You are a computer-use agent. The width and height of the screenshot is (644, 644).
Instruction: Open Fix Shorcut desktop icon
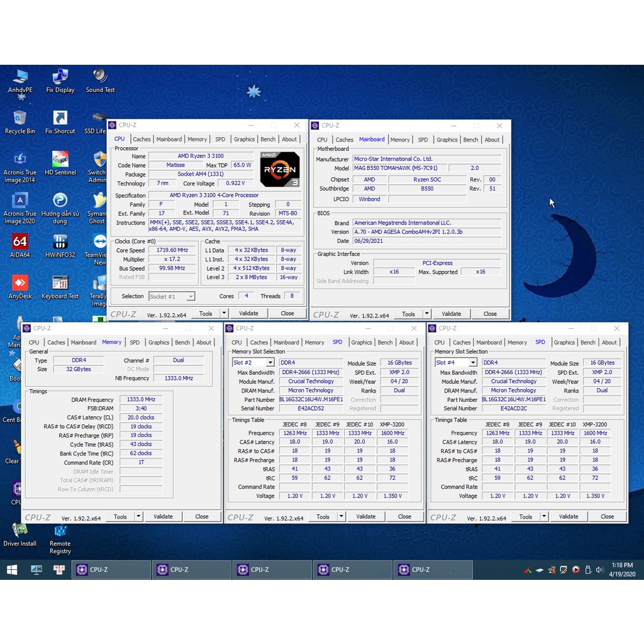pyautogui.click(x=60, y=123)
